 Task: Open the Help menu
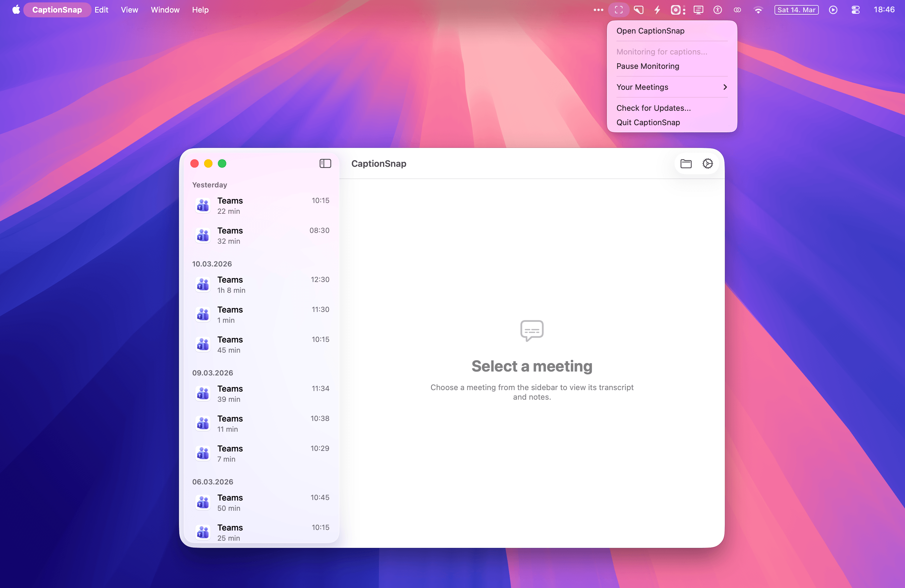click(x=200, y=10)
